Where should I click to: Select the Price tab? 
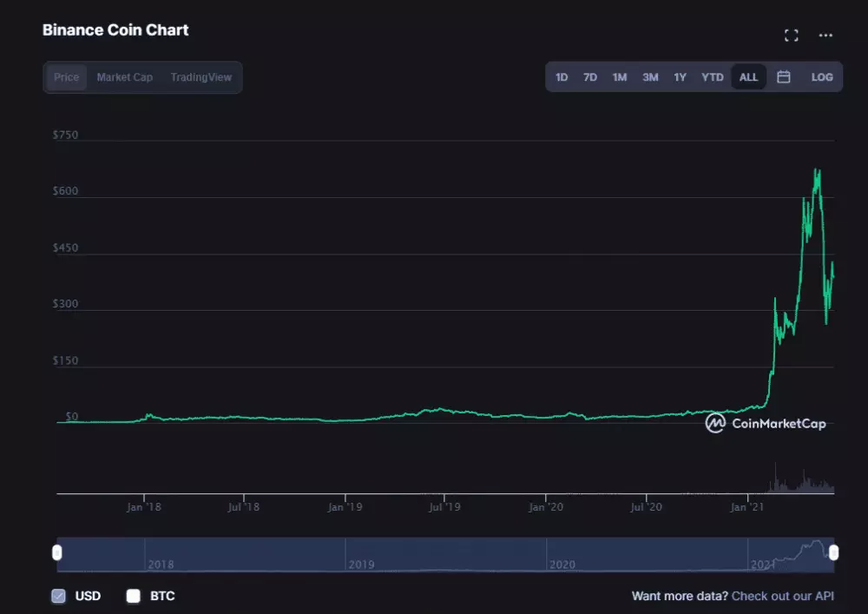coord(66,76)
